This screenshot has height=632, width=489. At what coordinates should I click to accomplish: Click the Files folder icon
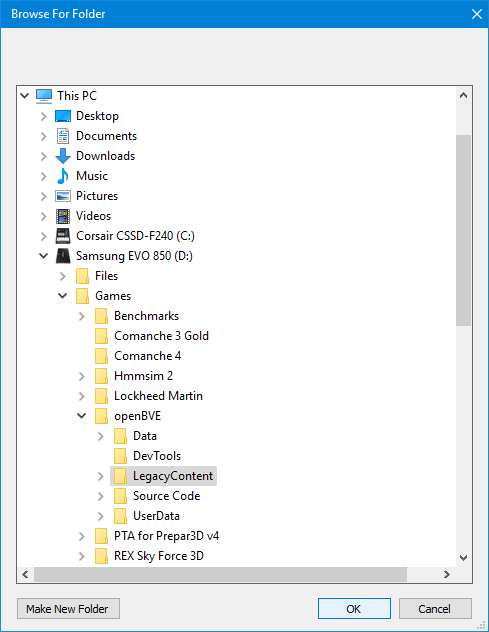(82, 276)
